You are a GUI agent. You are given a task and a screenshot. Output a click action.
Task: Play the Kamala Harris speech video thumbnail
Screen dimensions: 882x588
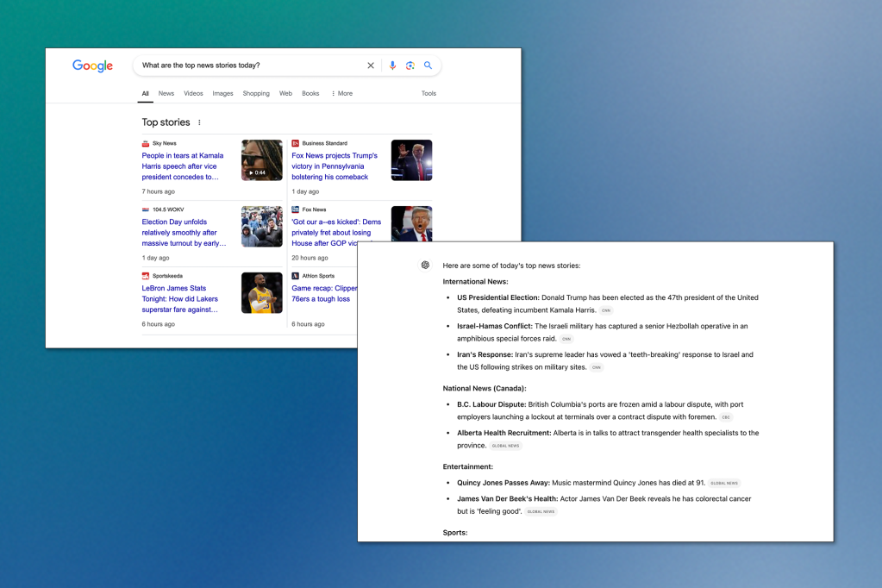tap(262, 160)
